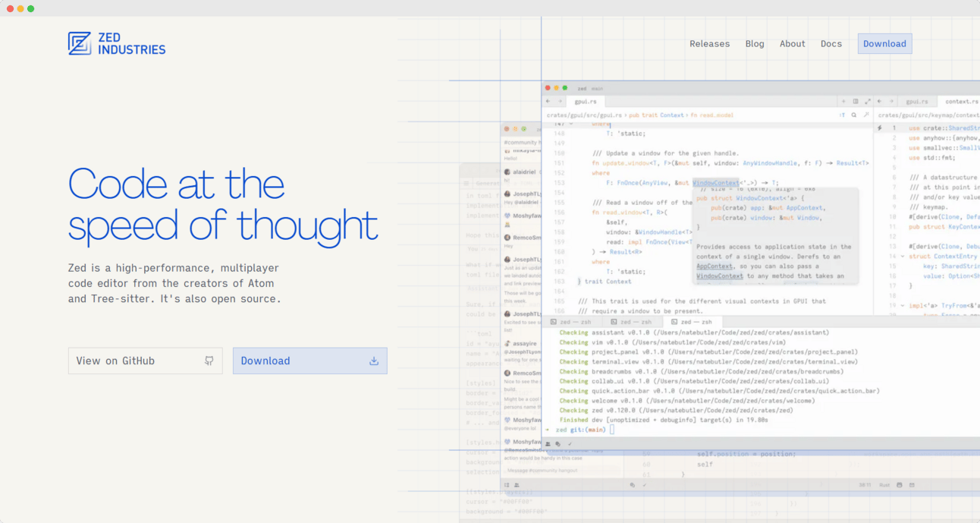Image resolution: width=980 pixels, height=523 pixels.
Task: Select the gpui.rs tab in the left pane
Action: click(586, 102)
